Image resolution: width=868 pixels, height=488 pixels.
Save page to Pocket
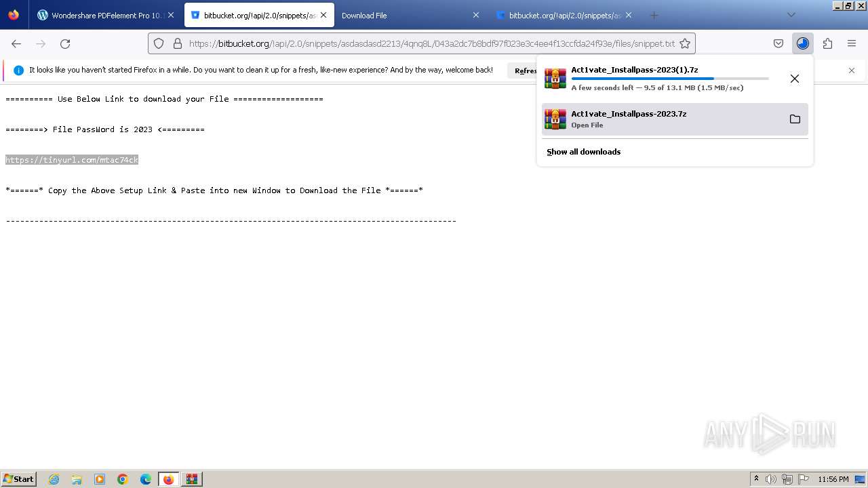(778, 43)
